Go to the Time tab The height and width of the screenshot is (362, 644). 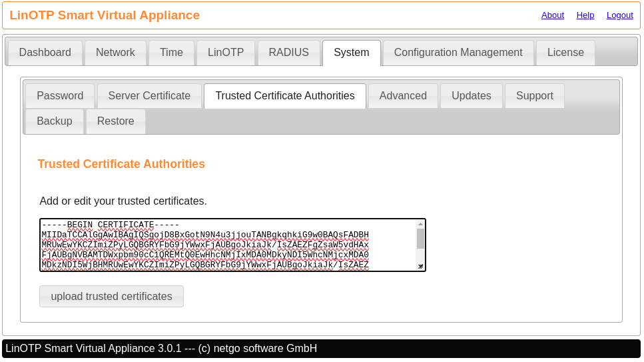click(x=171, y=53)
